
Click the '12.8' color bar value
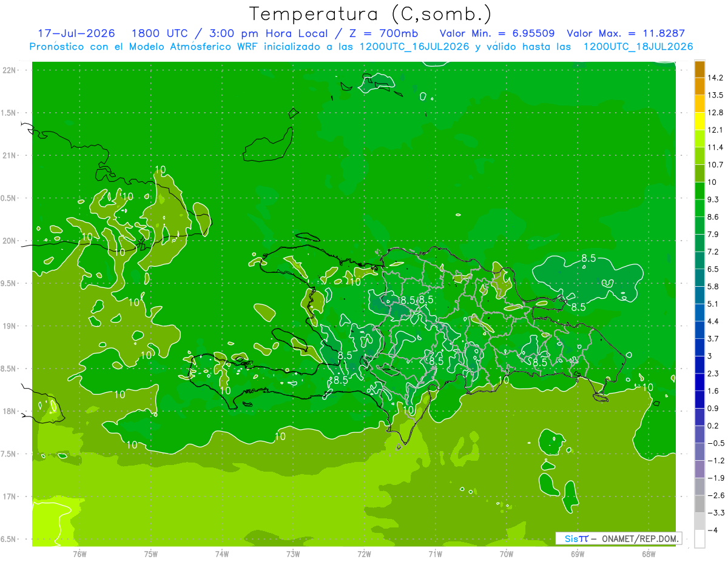coord(715,113)
